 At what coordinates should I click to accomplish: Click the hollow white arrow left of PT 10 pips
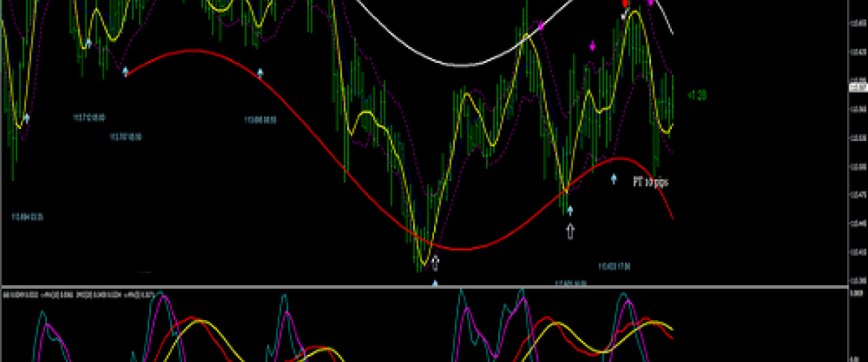coord(570,231)
